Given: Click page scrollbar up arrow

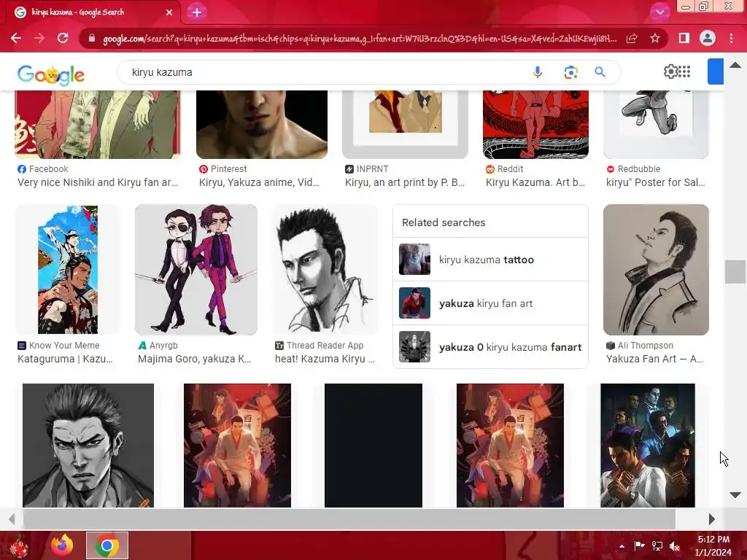Looking at the screenshot, I should 735,65.
